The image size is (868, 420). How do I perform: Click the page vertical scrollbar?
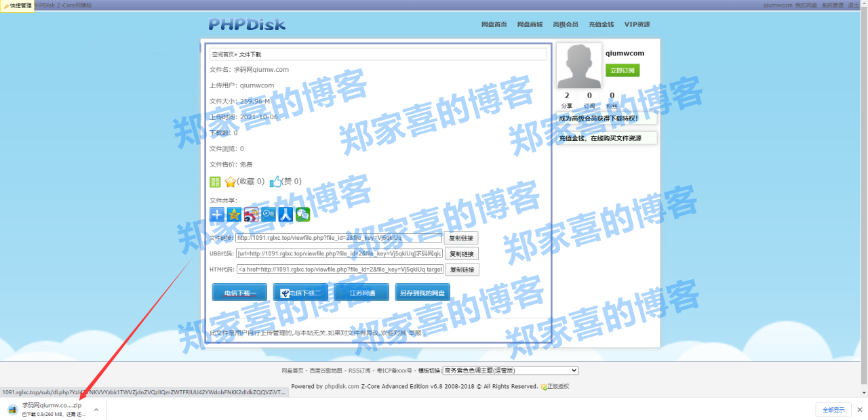863,196
